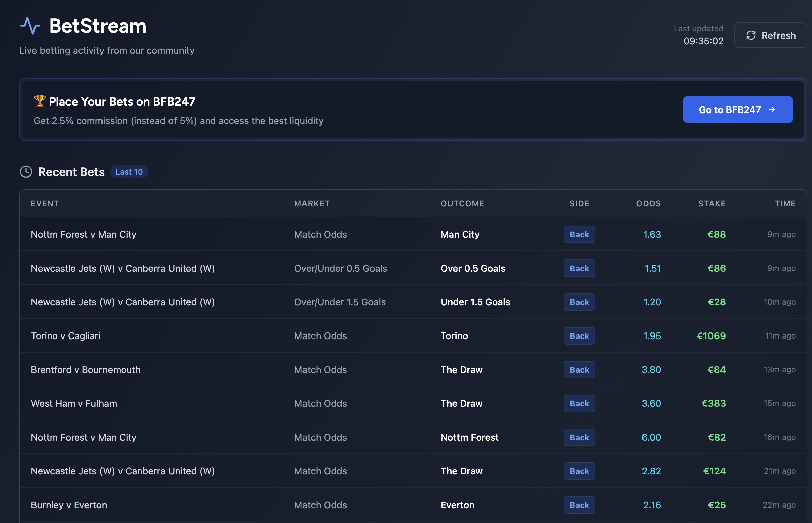Image resolution: width=812 pixels, height=523 pixels.
Task: Click the Go to BFB247 button
Action: click(737, 109)
